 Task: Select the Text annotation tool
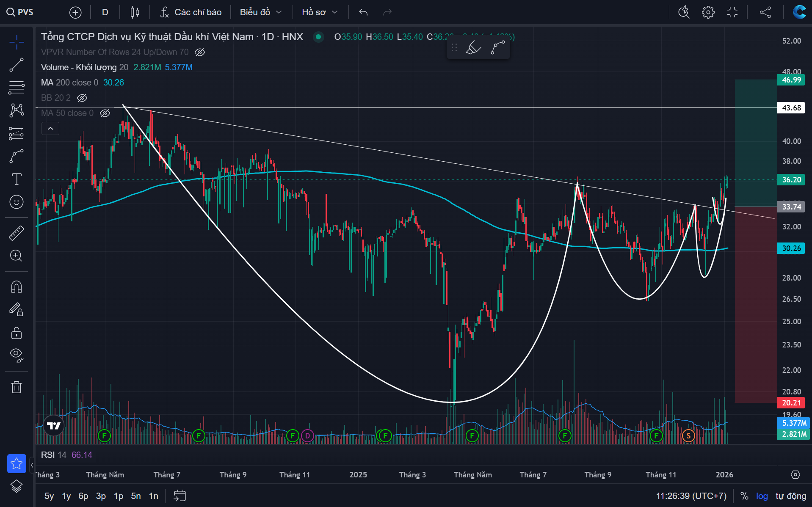point(17,179)
